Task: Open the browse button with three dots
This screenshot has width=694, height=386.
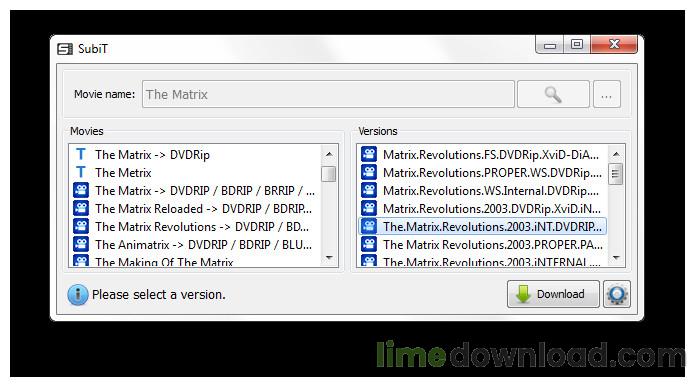Action: click(606, 94)
